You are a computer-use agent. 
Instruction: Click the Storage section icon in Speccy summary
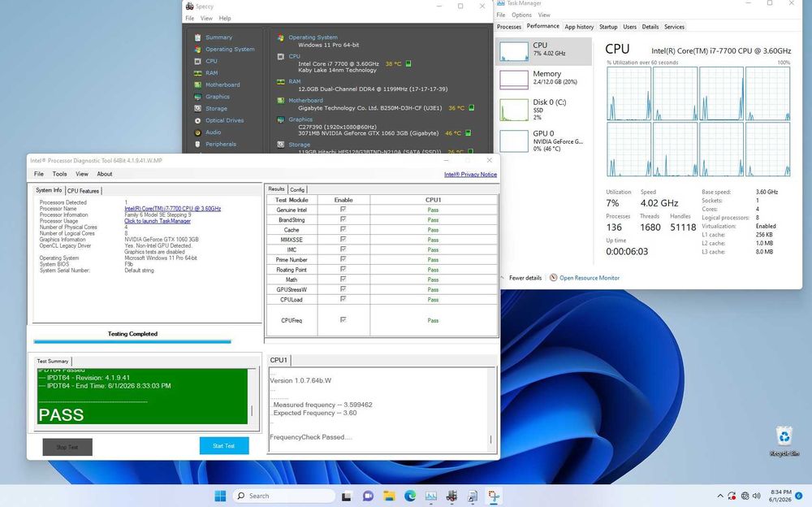[x=280, y=145]
